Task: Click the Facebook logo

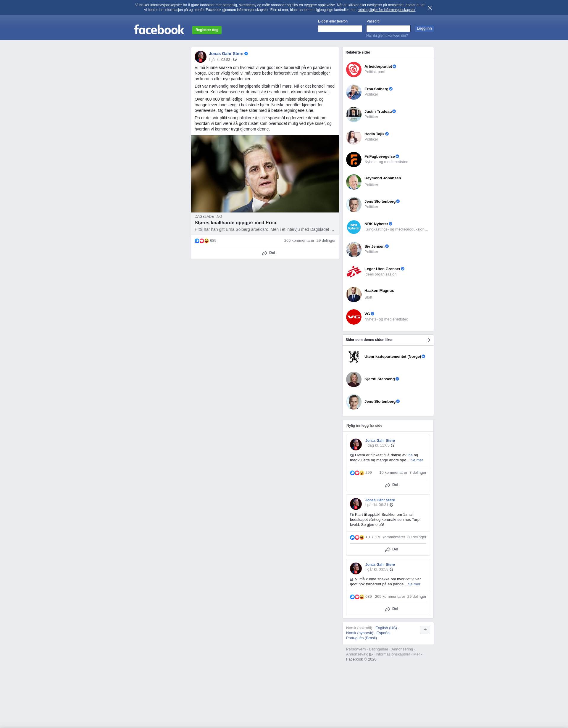Action: [x=159, y=30]
